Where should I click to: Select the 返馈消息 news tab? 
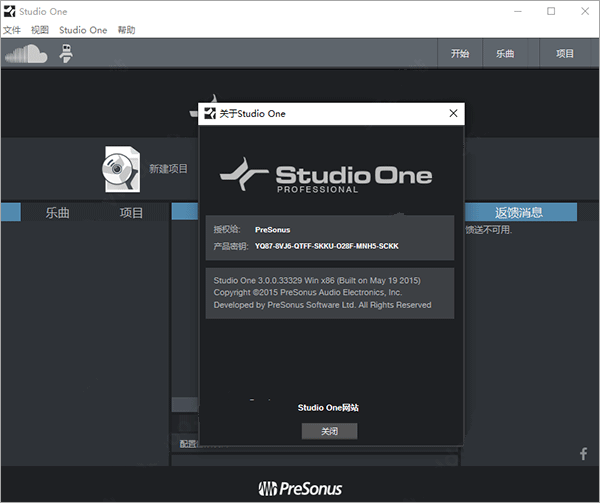pos(519,212)
